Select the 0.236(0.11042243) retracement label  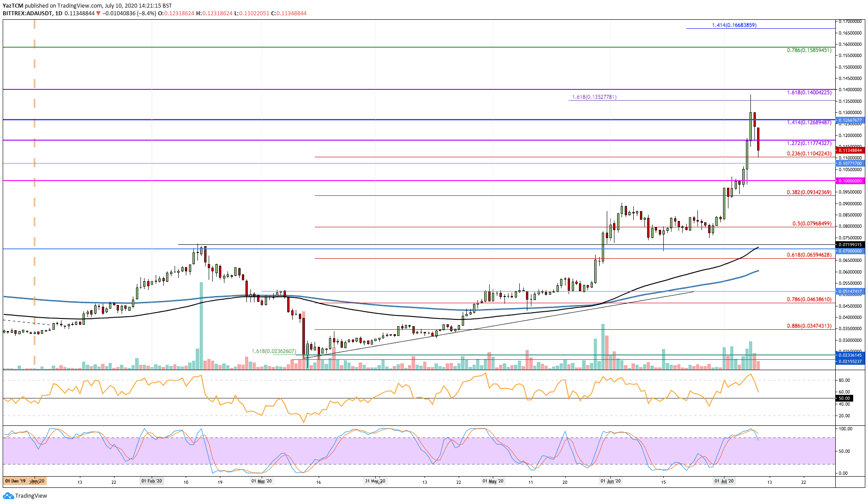pos(809,154)
